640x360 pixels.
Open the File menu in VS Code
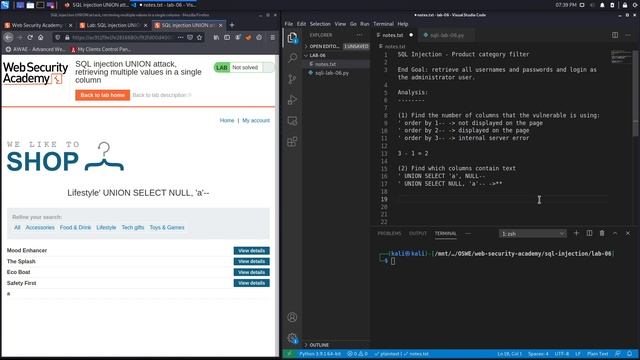289,24
